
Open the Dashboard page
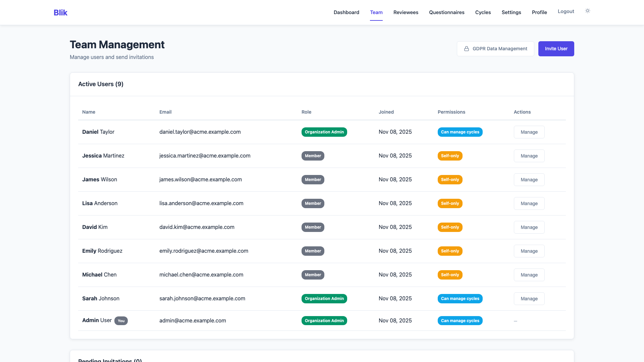pyautogui.click(x=346, y=12)
